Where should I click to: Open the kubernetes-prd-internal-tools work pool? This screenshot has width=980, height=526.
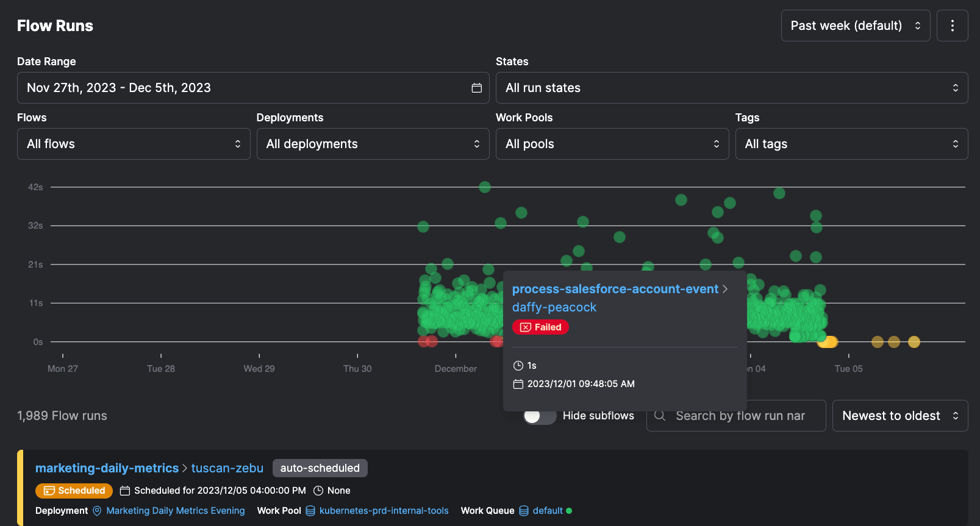[384, 511]
